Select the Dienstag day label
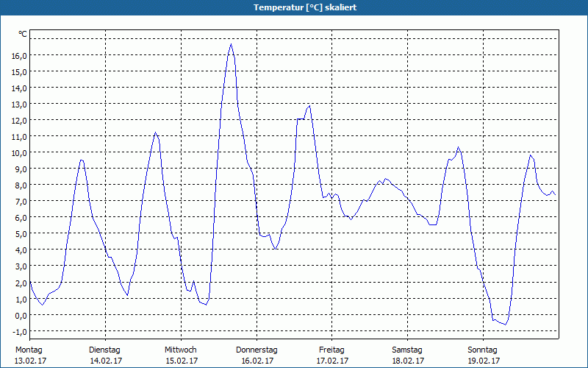This screenshot has height=368, width=588. tap(104, 350)
